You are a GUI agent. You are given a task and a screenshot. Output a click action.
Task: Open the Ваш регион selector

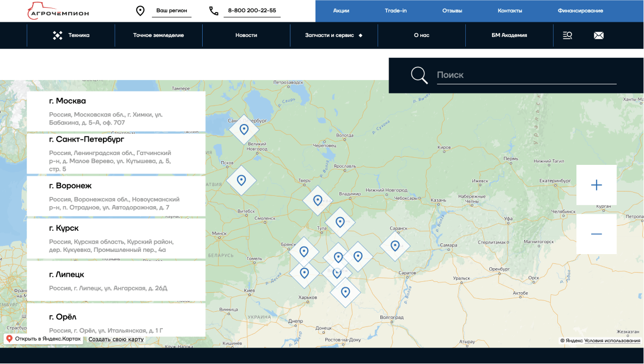(171, 11)
